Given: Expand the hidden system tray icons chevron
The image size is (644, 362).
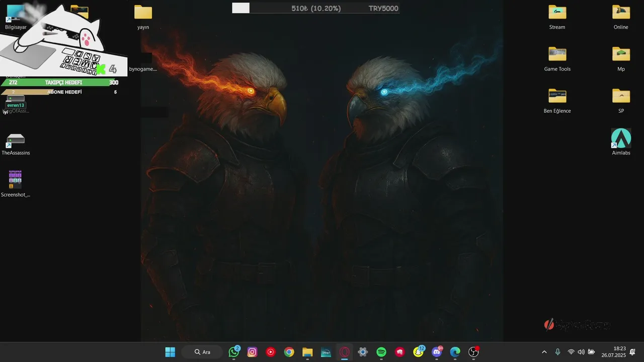Looking at the screenshot, I should (544, 352).
